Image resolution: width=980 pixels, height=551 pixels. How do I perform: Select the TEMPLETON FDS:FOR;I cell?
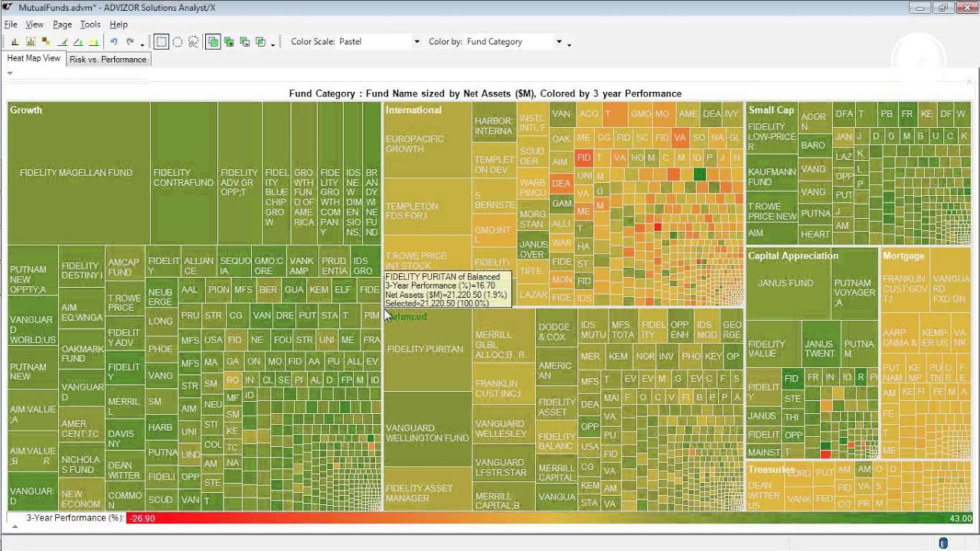pyautogui.click(x=427, y=207)
